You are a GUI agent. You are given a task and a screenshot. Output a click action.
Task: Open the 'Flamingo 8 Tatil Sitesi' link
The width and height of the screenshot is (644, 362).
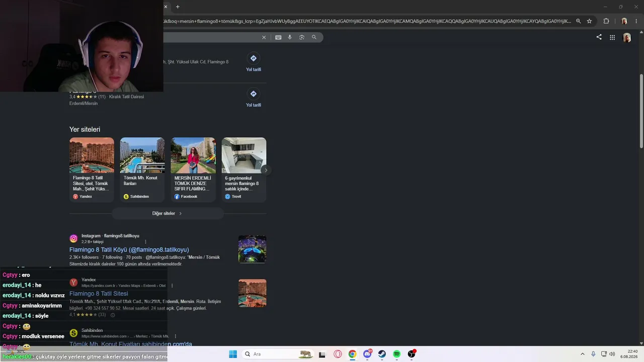pyautogui.click(x=99, y=294)
